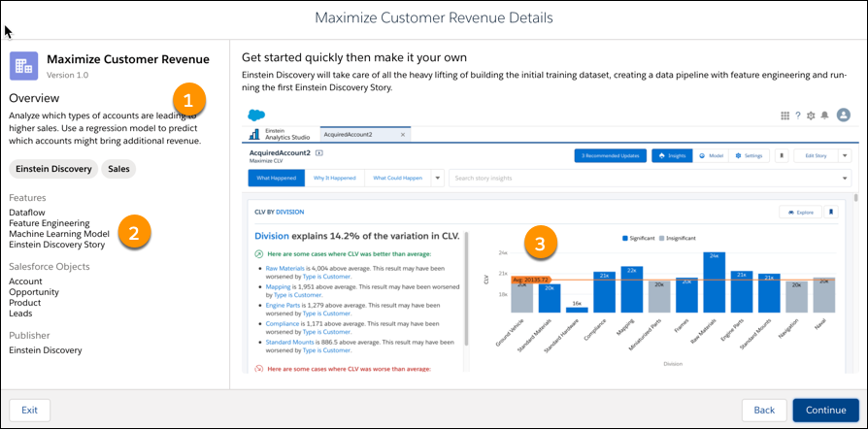This screenshot has width=868, height=430.
Task: Click the bookmark icon beside Edit Story
Action: [x=781, y=156]
